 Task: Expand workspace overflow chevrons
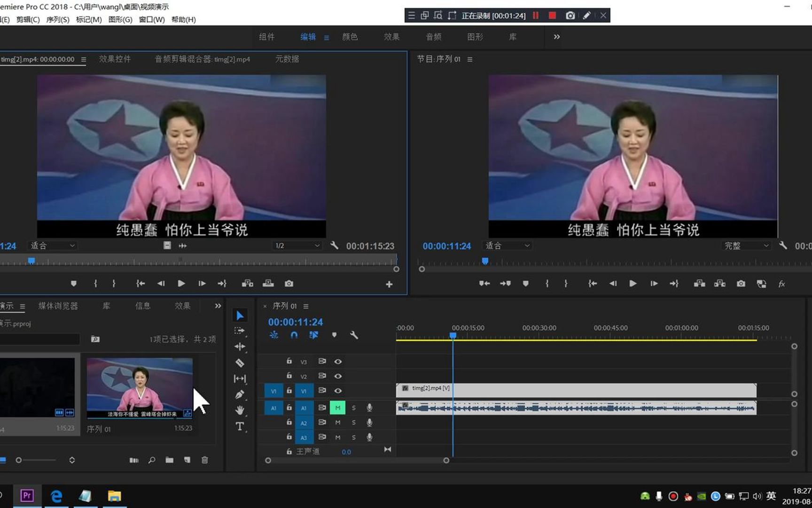(557, 37)
